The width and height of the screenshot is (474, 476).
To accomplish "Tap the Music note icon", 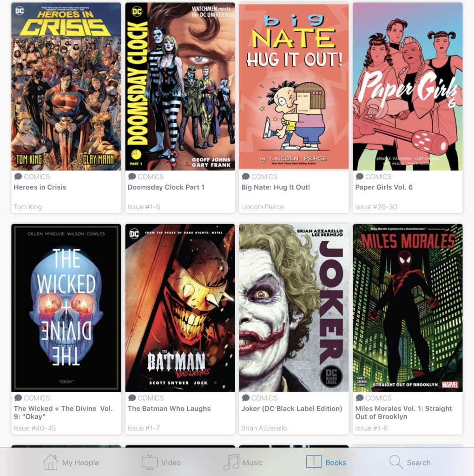I will [231, 462].
